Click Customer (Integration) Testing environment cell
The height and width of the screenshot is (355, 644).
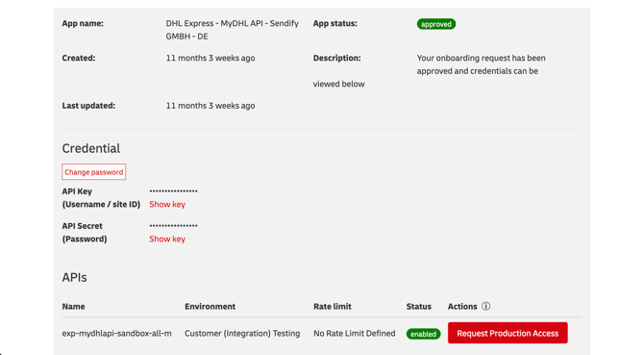point(242,333)
